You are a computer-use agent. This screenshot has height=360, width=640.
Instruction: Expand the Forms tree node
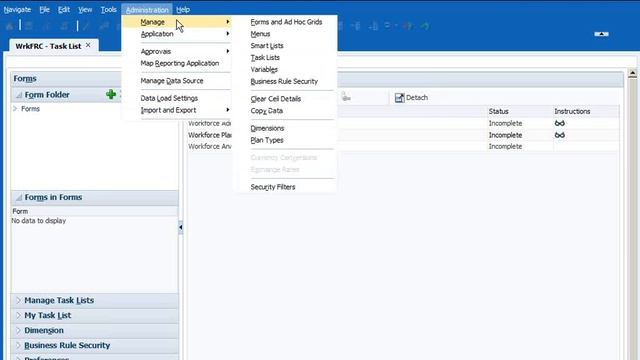[15, 109]
